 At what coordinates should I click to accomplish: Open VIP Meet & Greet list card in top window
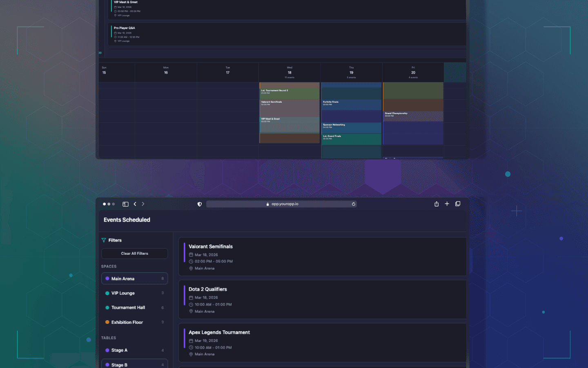coord(287,9)
